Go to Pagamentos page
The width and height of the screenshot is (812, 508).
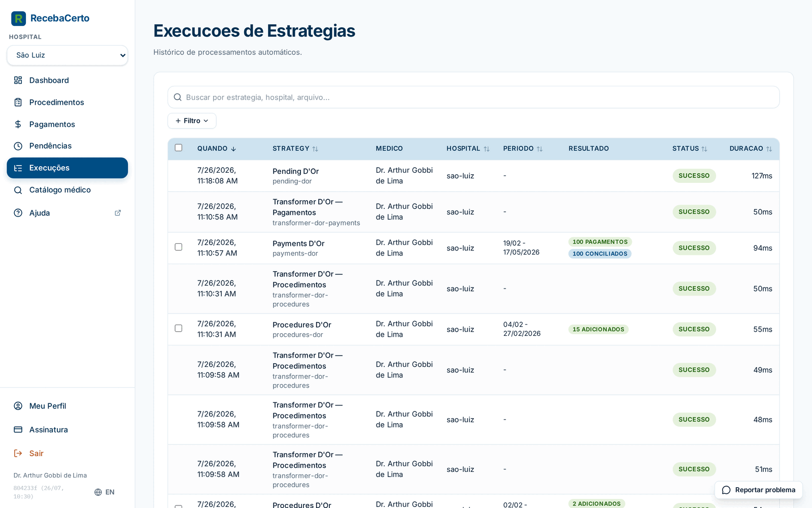pos(67,124)
